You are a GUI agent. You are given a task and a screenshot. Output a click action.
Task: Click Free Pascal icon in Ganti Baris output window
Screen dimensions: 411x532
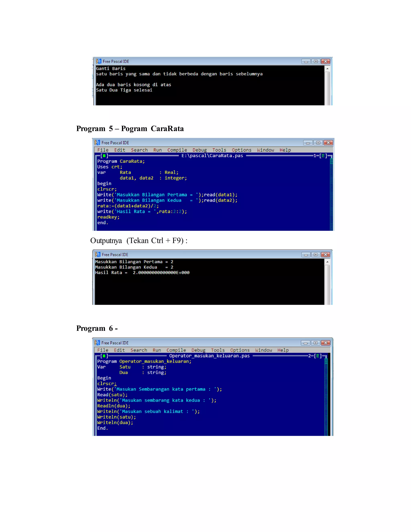[98, 61]
